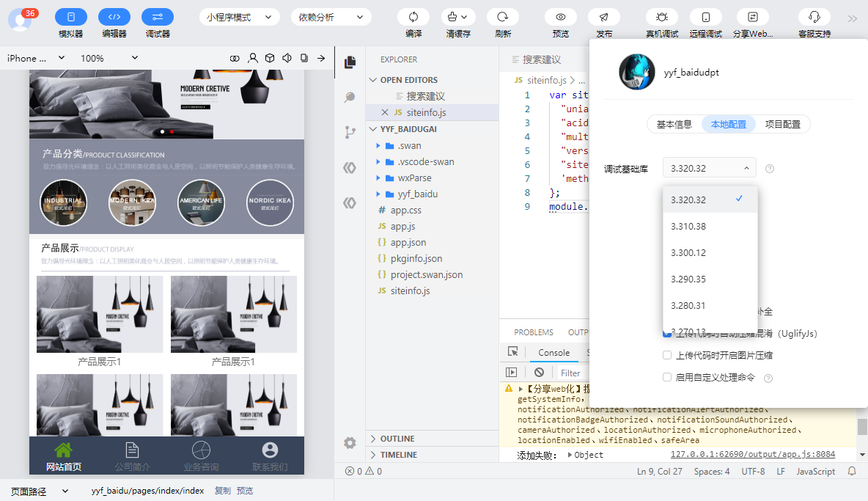This screenshot has width=868, height=501.
Task: Click the 复制 page path link
Action: [223, 491]
